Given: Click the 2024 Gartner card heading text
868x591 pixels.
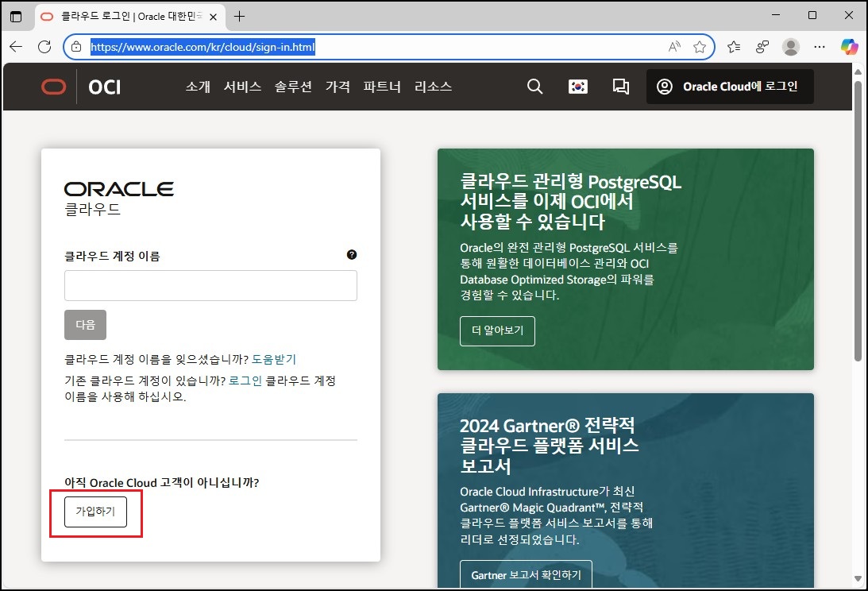Looking at the screenshot, I should [549, 446].
